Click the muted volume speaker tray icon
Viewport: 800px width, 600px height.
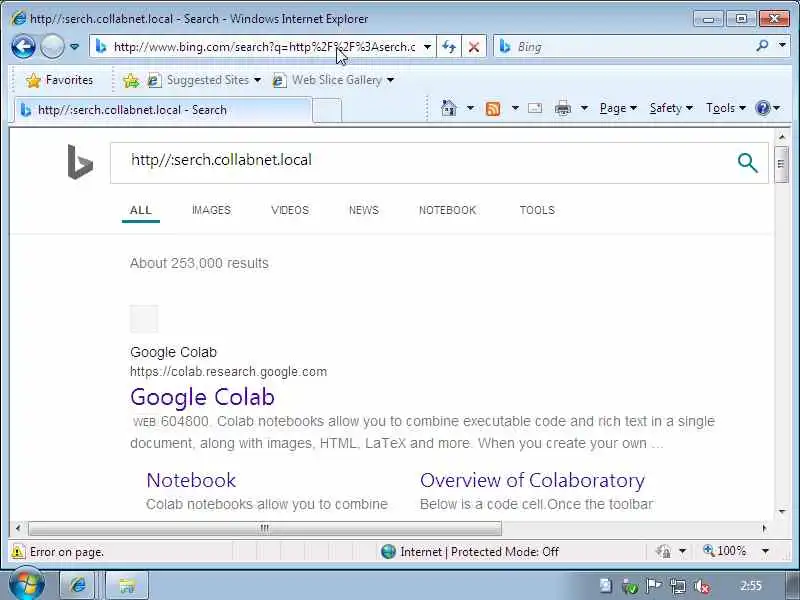702,587
